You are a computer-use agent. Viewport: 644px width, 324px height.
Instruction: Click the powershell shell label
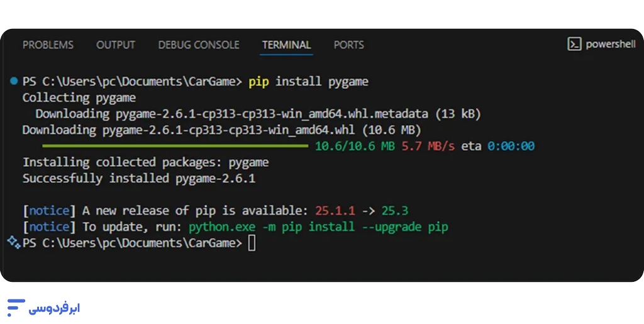pyautogui.click(x=611, y=44)
